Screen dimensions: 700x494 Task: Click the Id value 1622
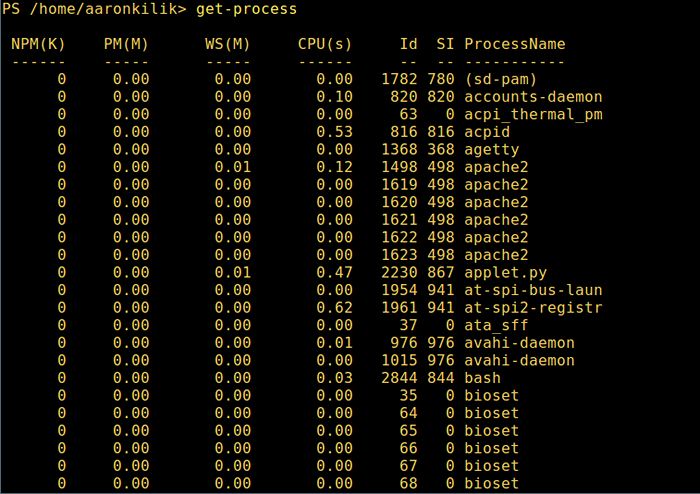tap(399, 237)
